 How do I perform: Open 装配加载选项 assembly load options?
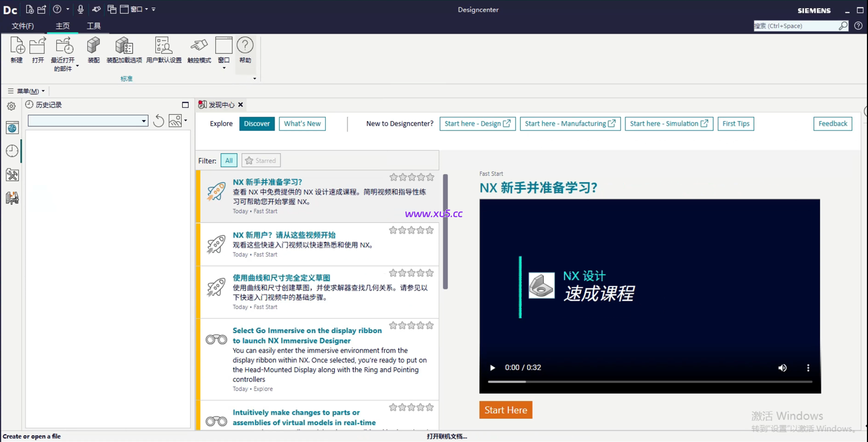point(124,47)
